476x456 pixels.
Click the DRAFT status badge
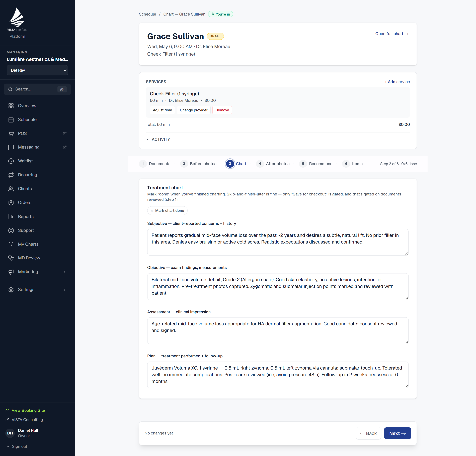tap(215, 36)
